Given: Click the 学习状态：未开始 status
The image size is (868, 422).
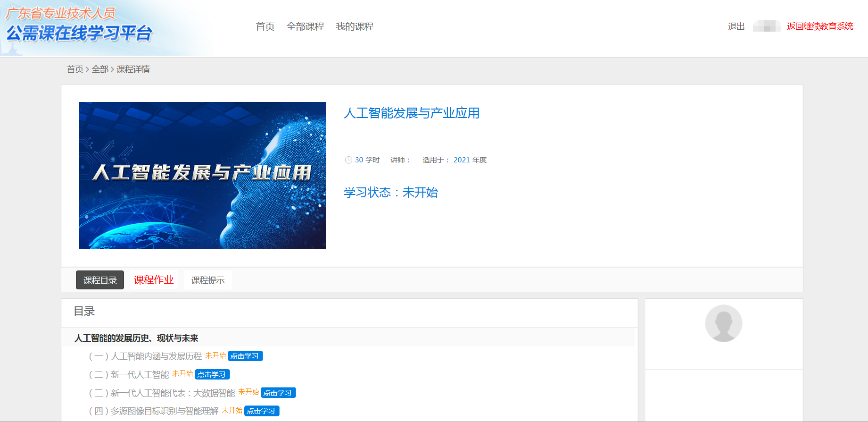Looking at the screenshot, I should pyautogui.click(x=391, y=193).
